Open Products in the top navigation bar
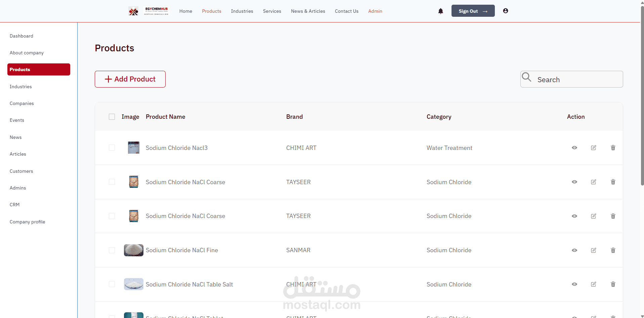 tap(212, 11)
